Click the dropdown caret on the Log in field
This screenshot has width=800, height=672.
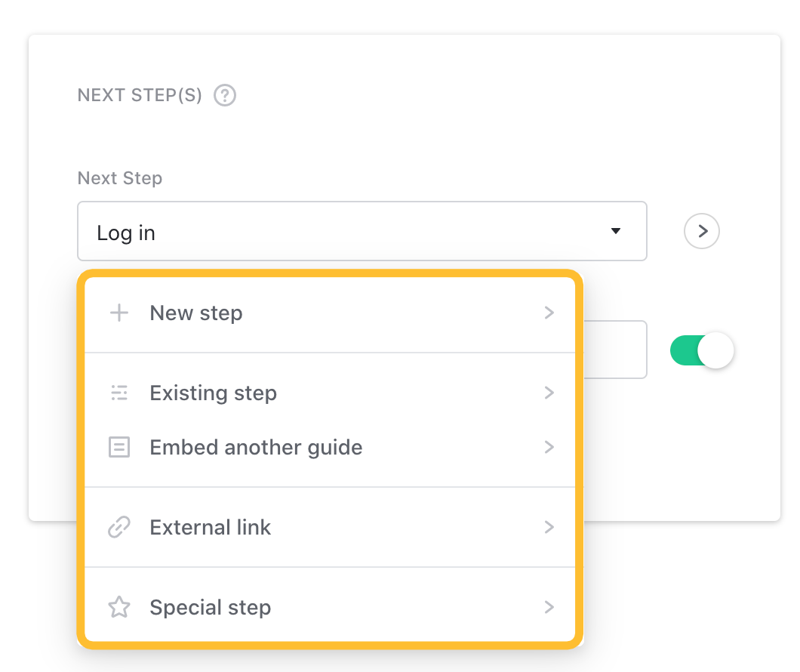click(615, 231)
